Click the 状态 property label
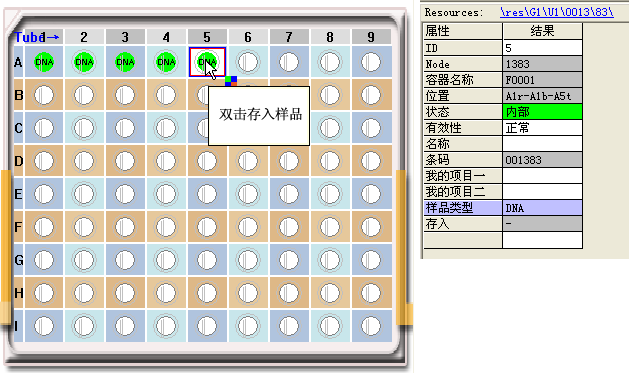This screenshot has height=373, width=639. [463, 112]
